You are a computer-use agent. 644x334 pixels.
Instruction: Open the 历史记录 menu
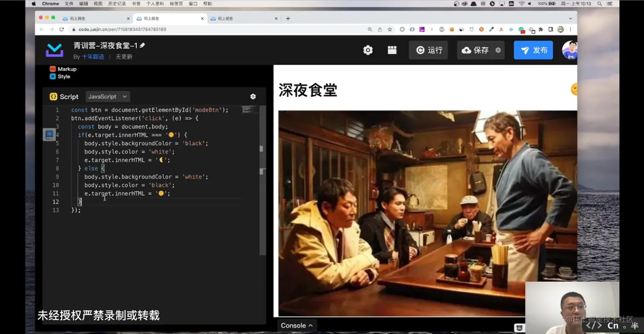tap(117, 3)
